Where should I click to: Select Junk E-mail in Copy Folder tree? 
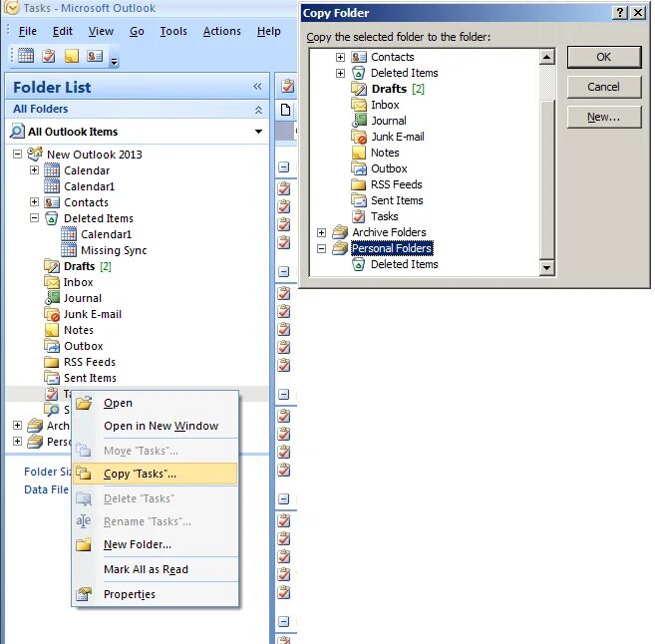point(398,137)
